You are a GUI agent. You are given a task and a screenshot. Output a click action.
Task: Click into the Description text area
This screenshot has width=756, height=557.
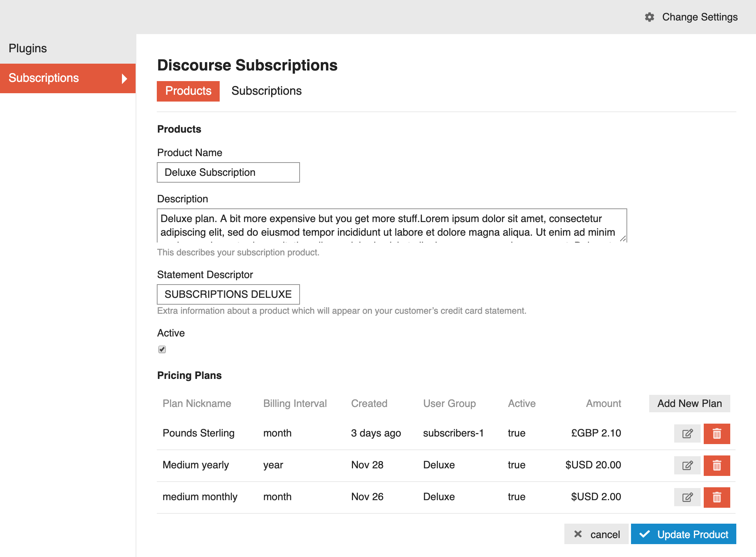point(392,225)
